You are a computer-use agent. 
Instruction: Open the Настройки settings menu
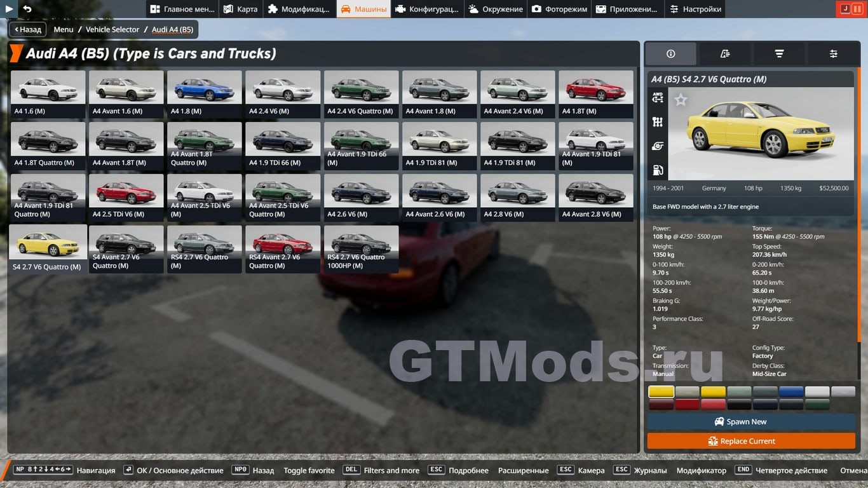coord(695,9)
